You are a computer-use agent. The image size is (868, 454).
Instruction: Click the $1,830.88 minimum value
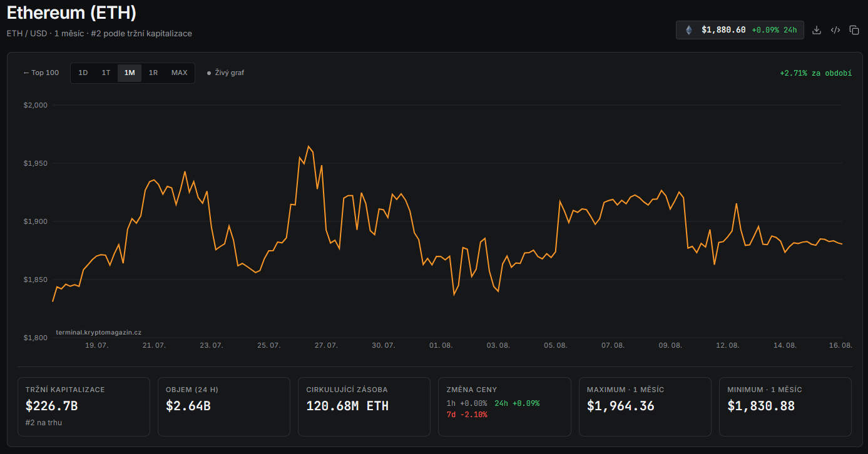click(761, 406)
